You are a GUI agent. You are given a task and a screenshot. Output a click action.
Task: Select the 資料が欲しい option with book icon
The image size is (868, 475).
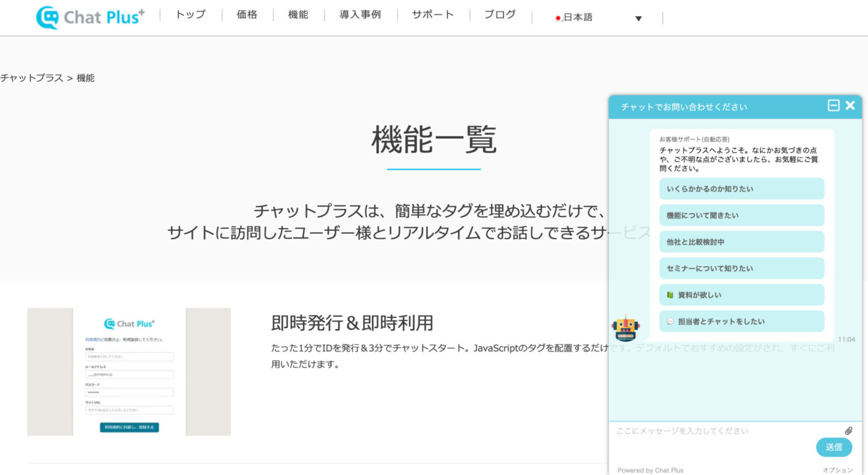point(741,295)
